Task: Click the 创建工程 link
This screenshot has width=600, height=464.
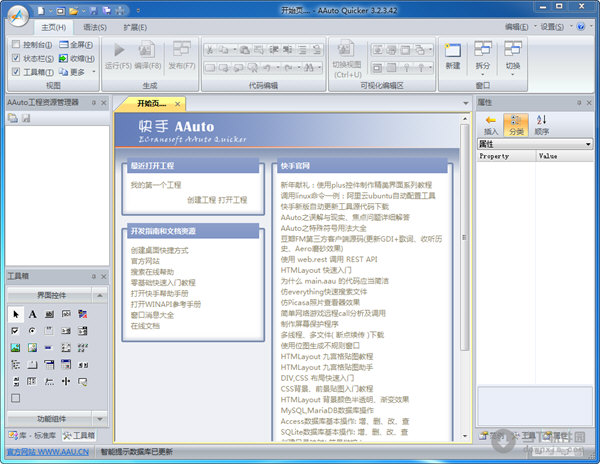Action: point(201,200)
